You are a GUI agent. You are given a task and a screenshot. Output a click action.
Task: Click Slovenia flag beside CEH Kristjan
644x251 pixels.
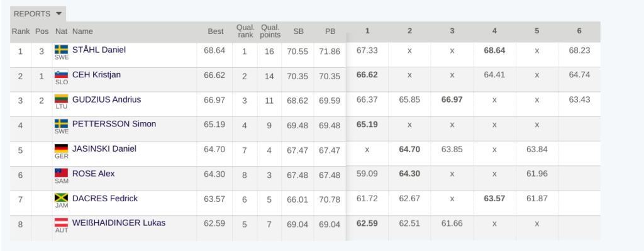[x=61, y=75]
